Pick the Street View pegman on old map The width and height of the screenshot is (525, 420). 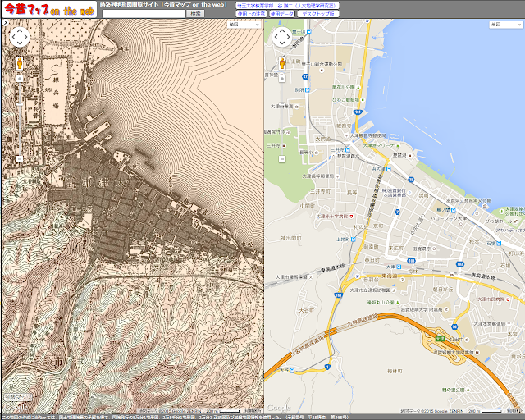click(20, 63)
